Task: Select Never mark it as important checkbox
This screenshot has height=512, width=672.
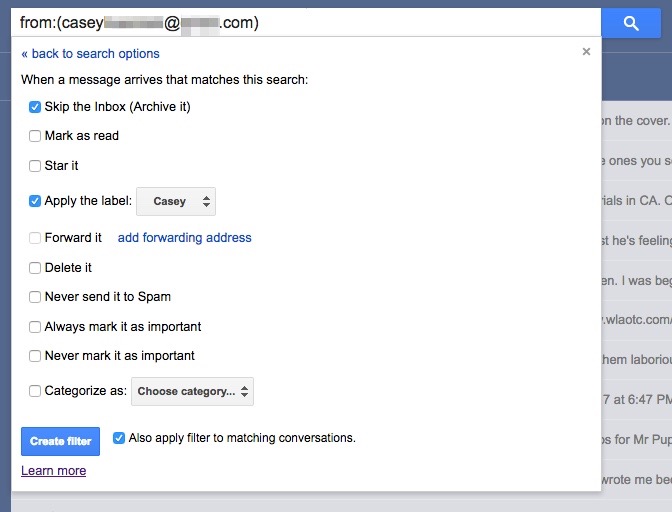Action: pos(35,356)
